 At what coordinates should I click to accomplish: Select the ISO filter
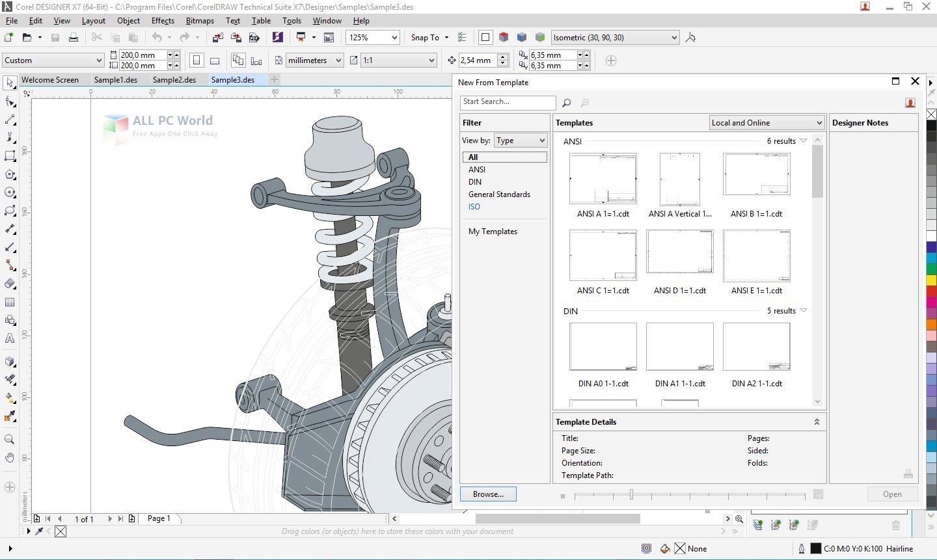coord(474,207)
